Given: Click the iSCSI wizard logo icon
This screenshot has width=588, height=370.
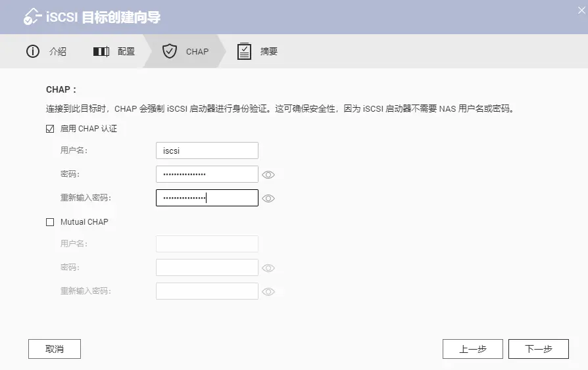Looking at the screenshot, I should click(32, 17).
